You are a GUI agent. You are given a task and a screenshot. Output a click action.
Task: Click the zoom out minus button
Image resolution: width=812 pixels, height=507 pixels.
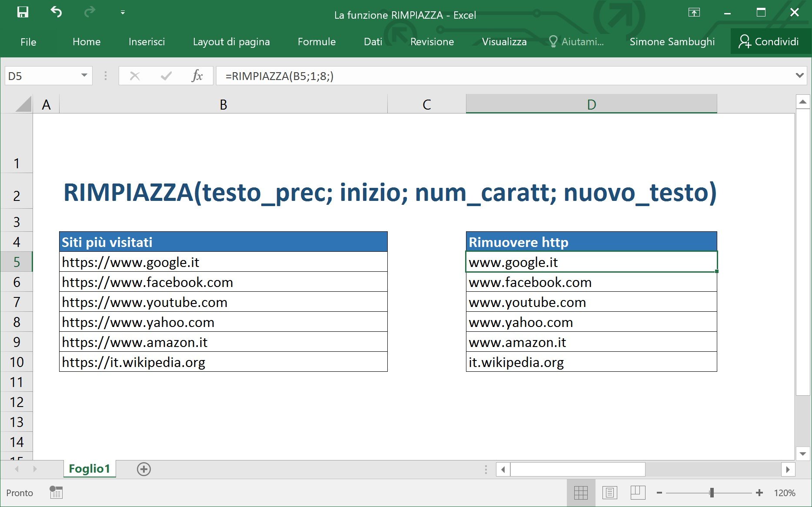click(659, 493)
